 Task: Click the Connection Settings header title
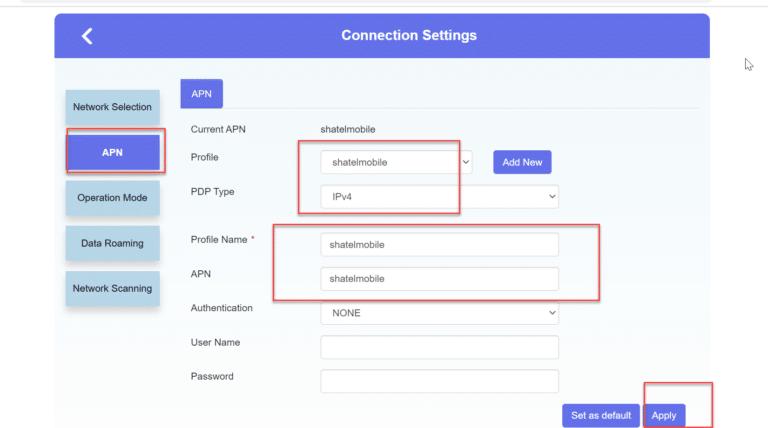(409, 36)
